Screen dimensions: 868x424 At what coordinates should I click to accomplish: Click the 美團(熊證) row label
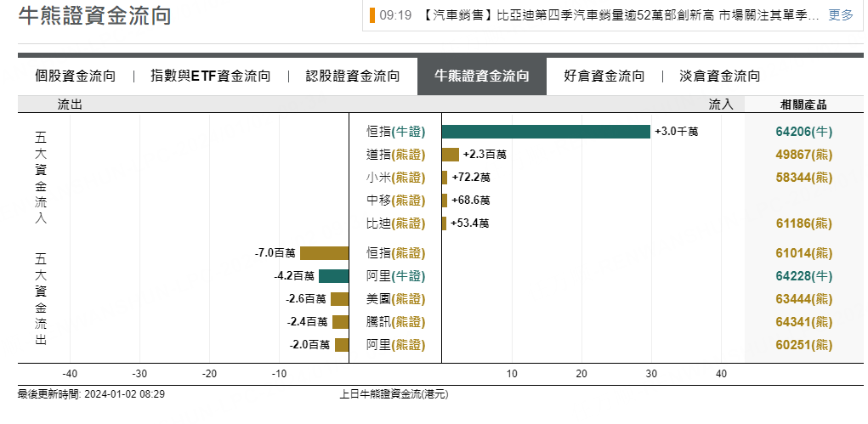396,299
